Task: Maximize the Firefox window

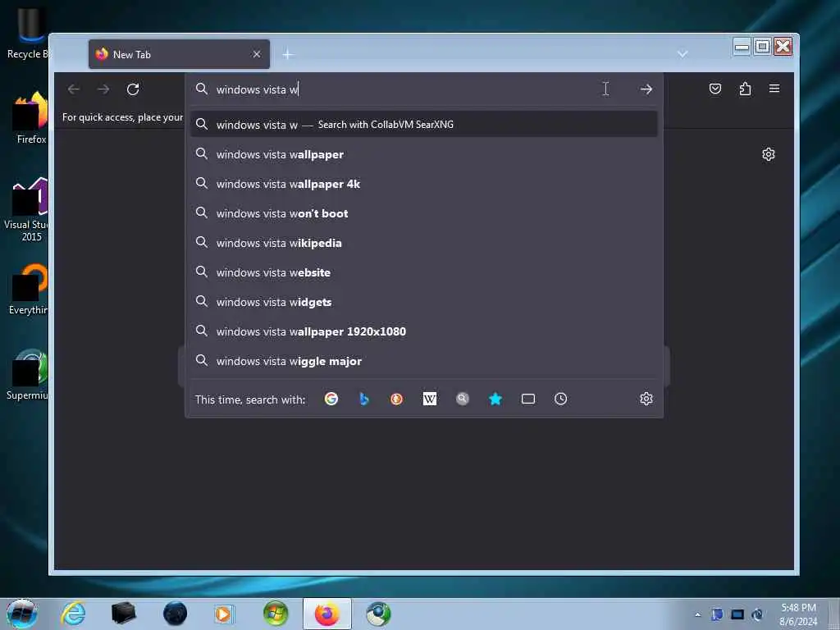Action: pos(762,47)
